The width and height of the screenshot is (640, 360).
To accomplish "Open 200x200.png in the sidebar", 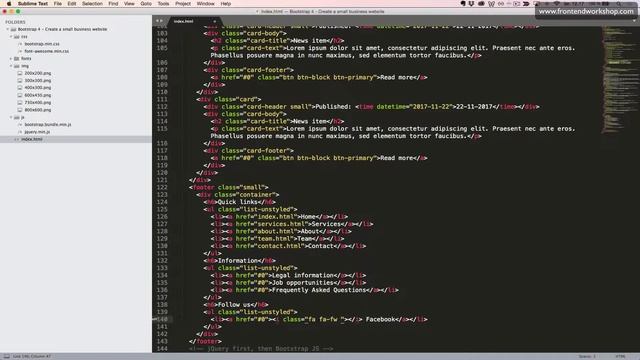I will [38, 73].
